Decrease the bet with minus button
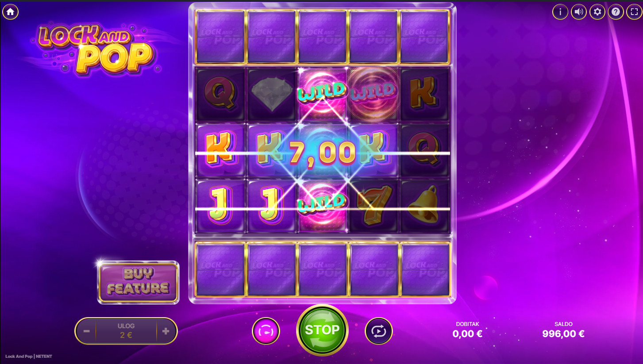The height and width of the screenshot is (364, 643). 87,331
